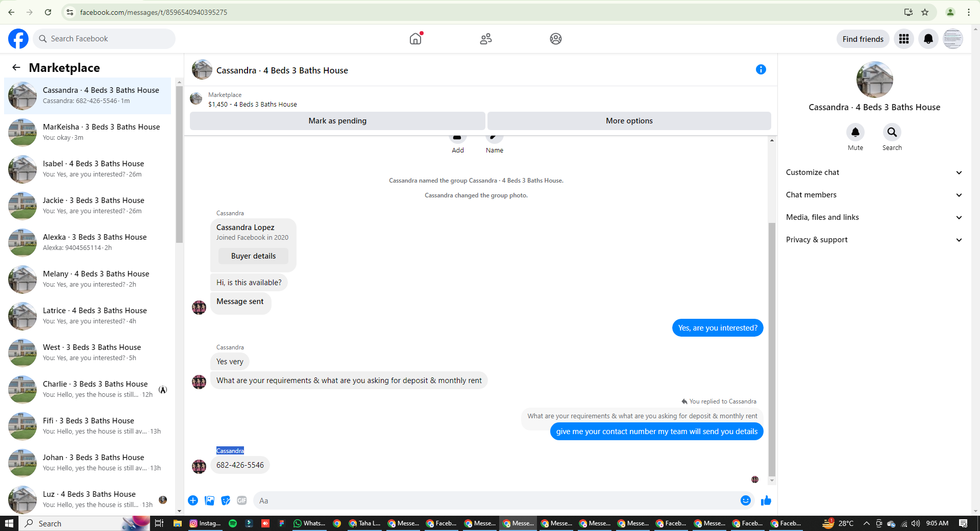
Task: Choose a GIF for the message
Action: pyautogui.click(x=242, y=500)
